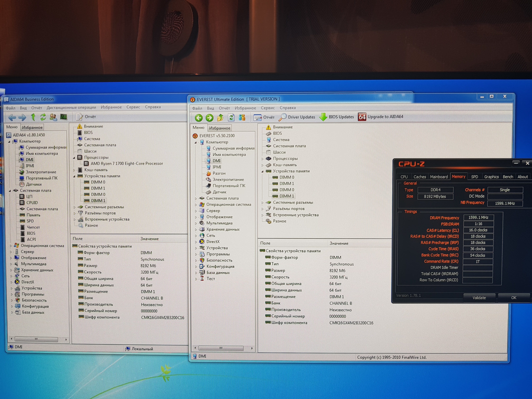This screenshot has width=532, height=399.
Task: Select Разгон item in EVEREST tree
Action: pyautogui.click(x=219, y=173)
